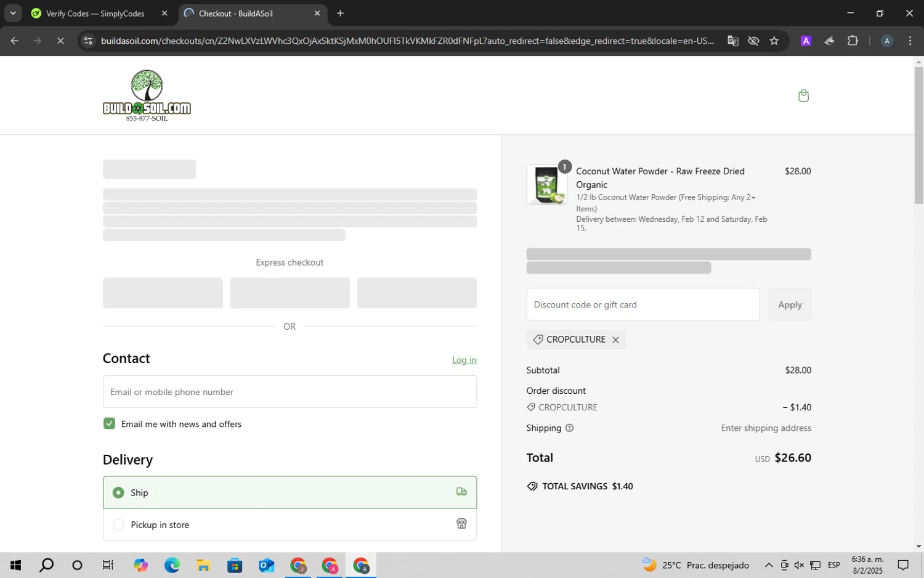Click the translate page icon
Image resolution: width=924 pixels, height=578 pixels.
pyautogui.click(x=732, y=41)
